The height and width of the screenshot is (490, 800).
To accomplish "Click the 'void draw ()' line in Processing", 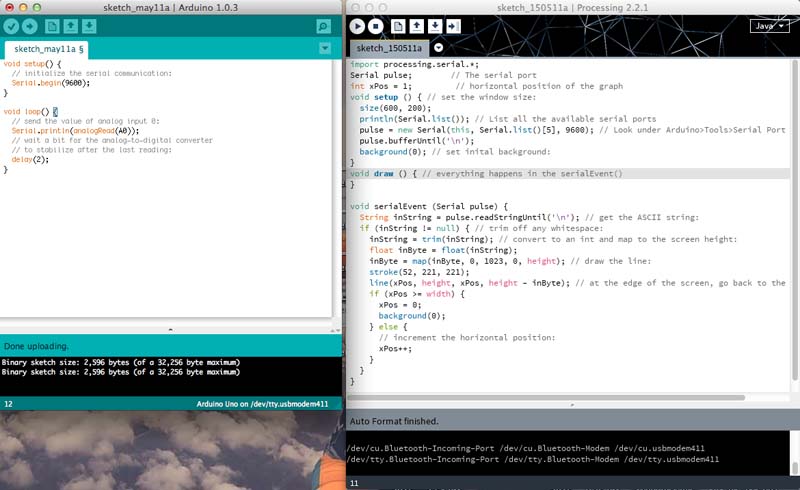I will point(486,174).
